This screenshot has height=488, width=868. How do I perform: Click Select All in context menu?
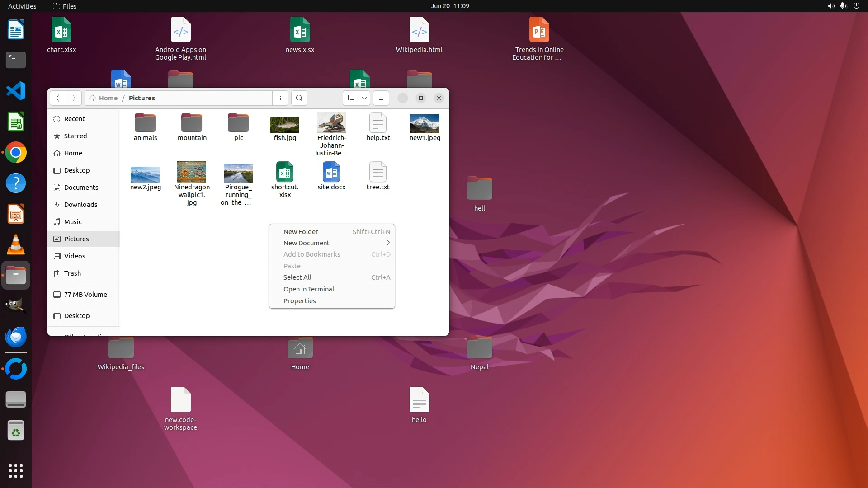[x=297, y=277]
